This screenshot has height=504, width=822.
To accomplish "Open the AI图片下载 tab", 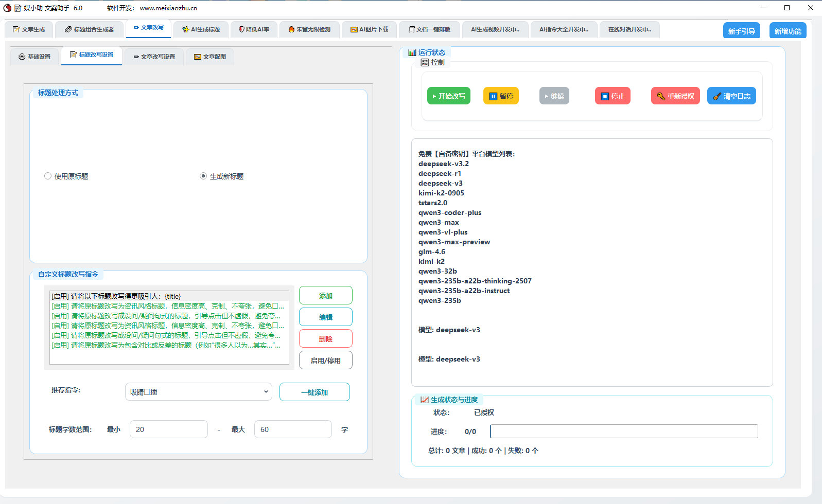I will click(x=369, y=29).
